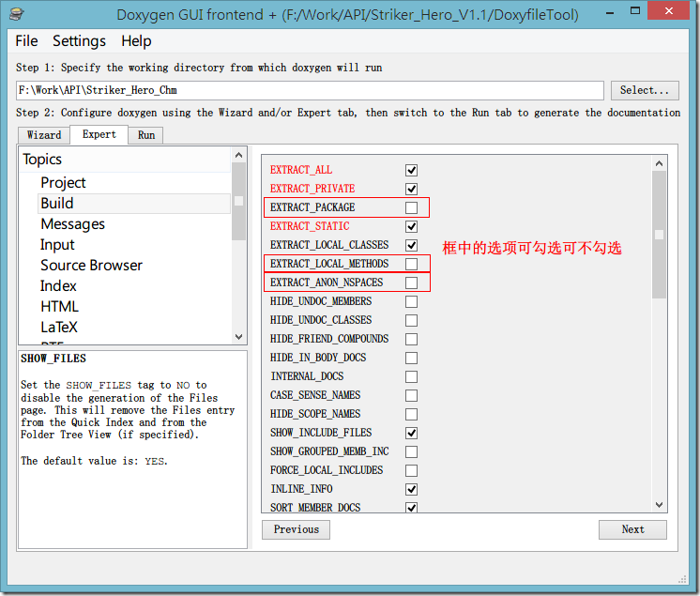Check the EXTRACT_PACKAGE checkbox

click(411, 207)
